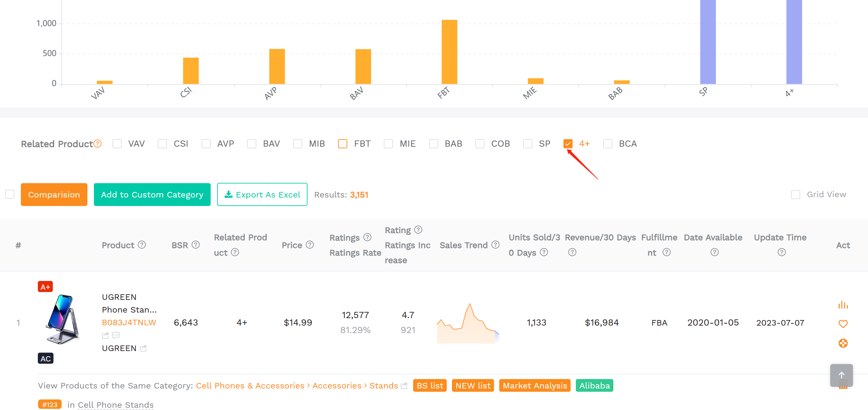Open bar chart icon for UGREEN product

[843, 304]
